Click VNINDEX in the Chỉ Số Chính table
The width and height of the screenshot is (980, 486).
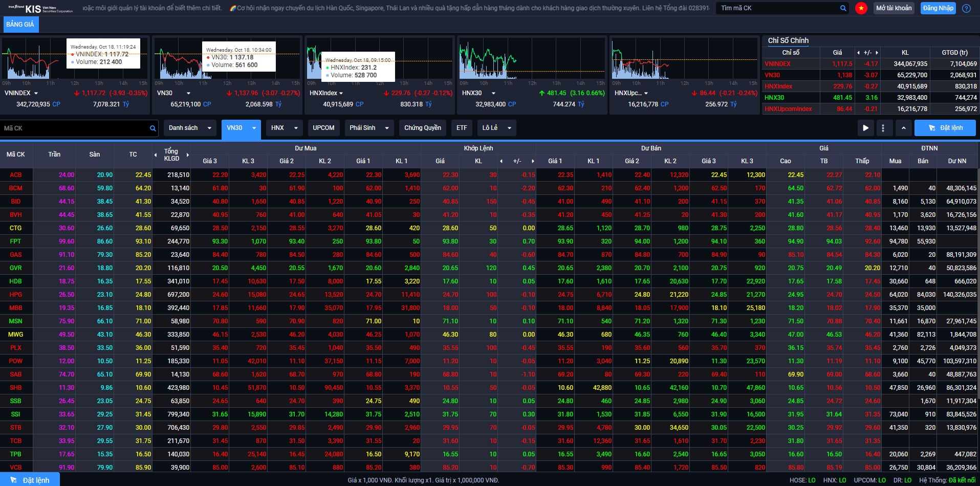777,64
